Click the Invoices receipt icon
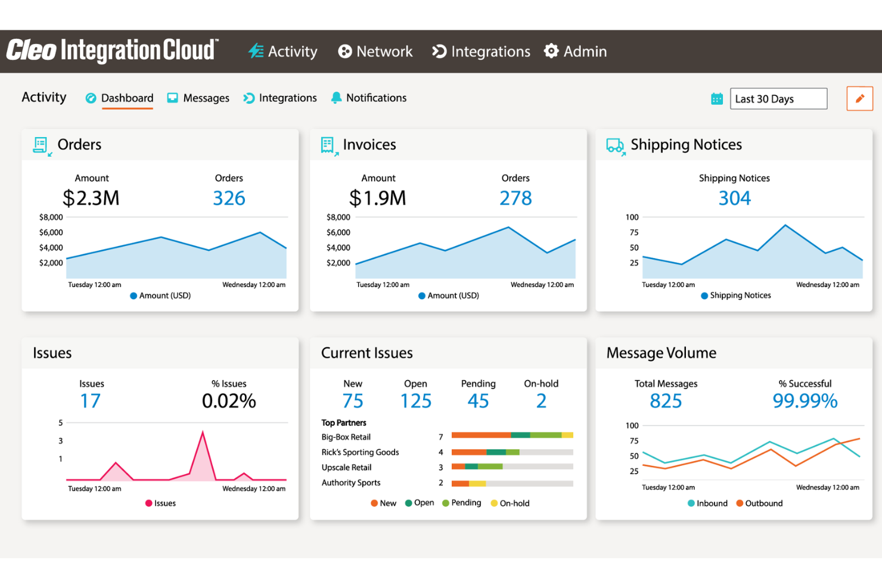Viewport: 882px width, 588px height. [328, 145]
